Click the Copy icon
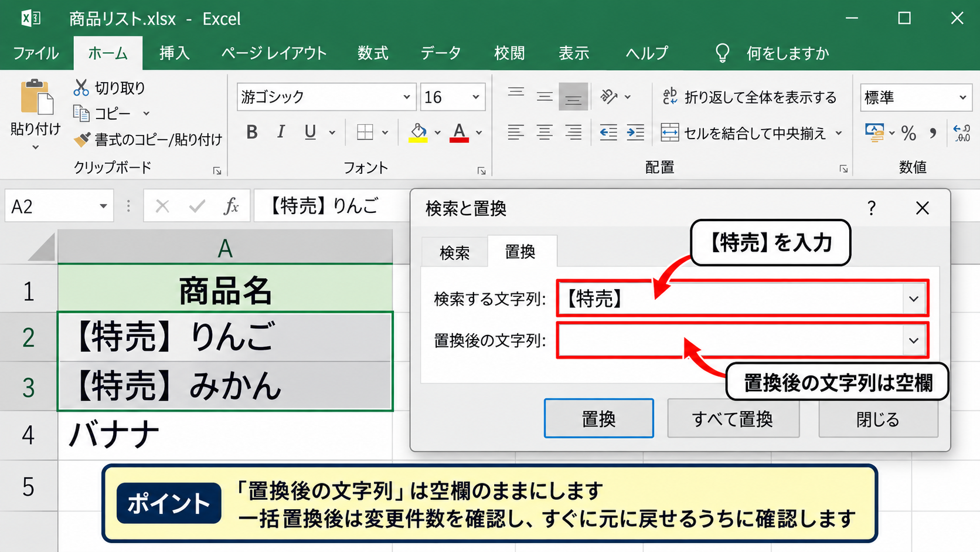This screenshot has width=980, height=552. pyautogui.click(x=81, y=113)
